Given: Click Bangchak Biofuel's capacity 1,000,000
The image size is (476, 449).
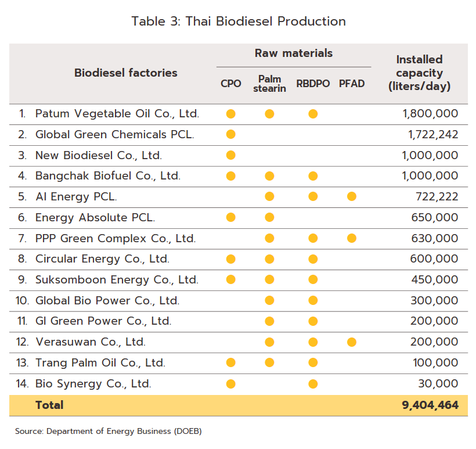Looking at the screenshot, I should (430, 176).
